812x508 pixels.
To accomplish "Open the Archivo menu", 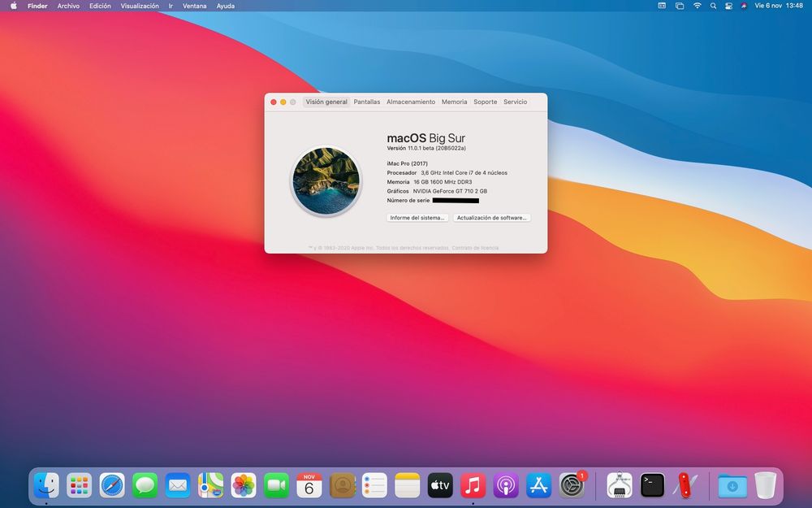I will pyautogui.click(x=68, y=6).
